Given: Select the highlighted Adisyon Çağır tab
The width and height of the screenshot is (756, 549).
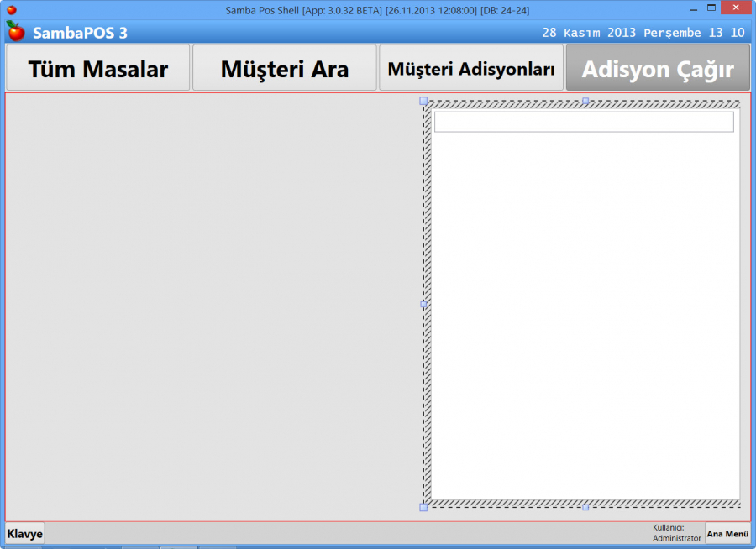Looking at the screenshot, I should [x=658, y=69].
